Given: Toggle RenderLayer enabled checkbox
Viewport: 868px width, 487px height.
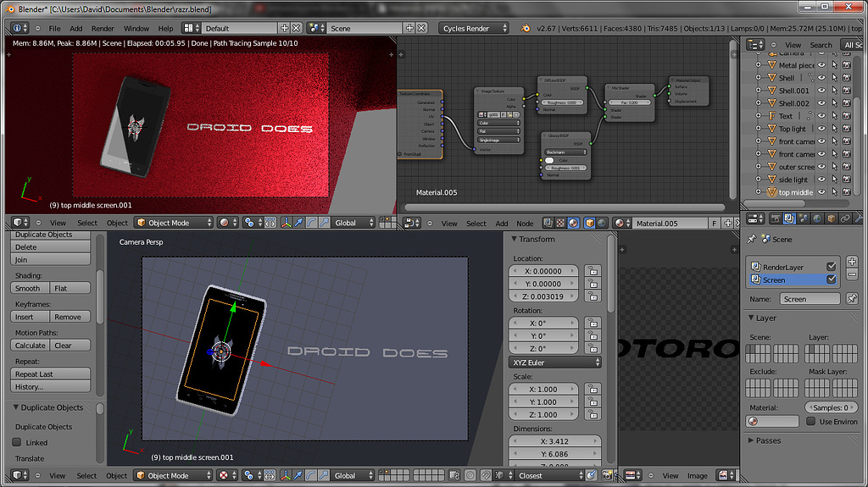Looking at the screenshot, I should pos(831,267).
